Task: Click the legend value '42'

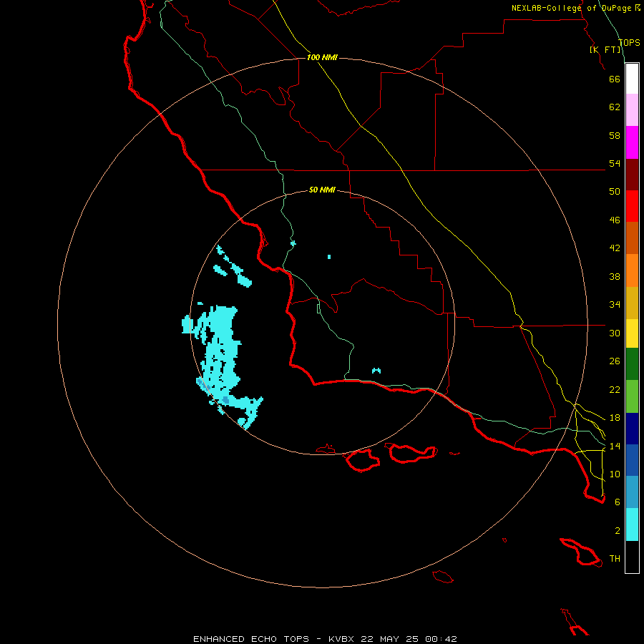Action: 615,248
